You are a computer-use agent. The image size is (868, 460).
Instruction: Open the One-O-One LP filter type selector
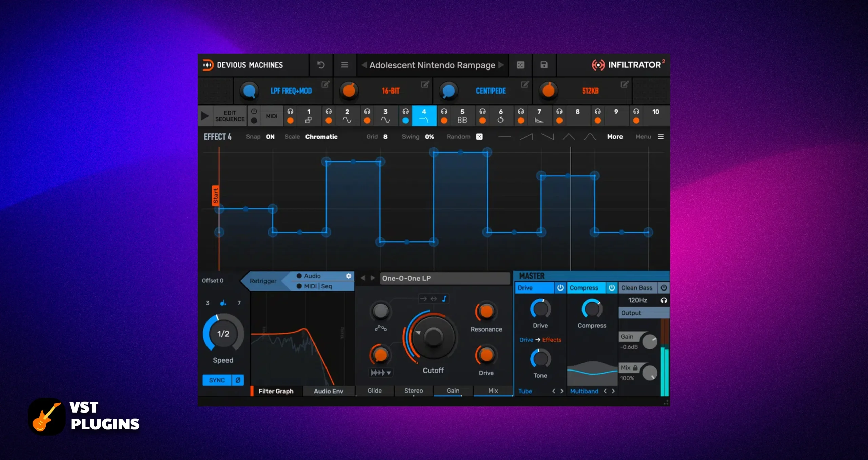coord(445,278)
